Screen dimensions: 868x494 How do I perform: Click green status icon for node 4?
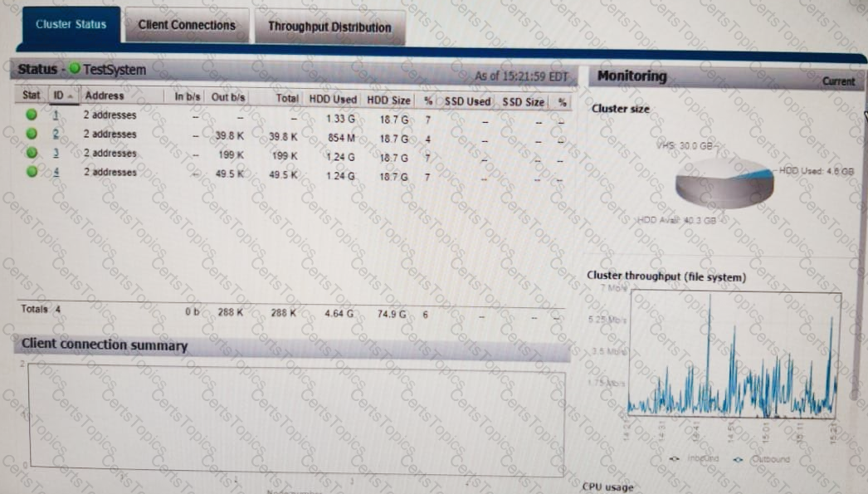point(32,172)
